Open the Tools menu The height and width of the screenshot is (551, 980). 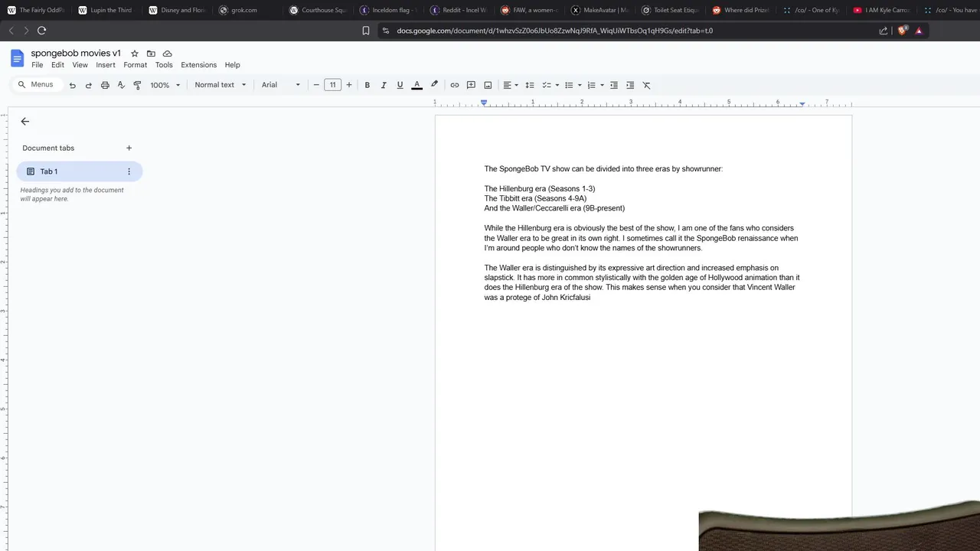coord(164,65)
